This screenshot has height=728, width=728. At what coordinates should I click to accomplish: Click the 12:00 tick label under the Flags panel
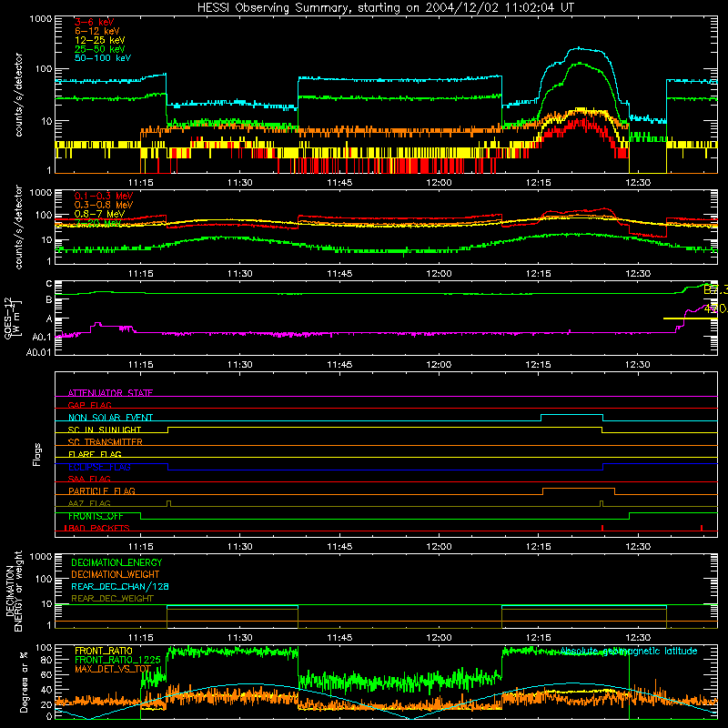pos(439,547)
